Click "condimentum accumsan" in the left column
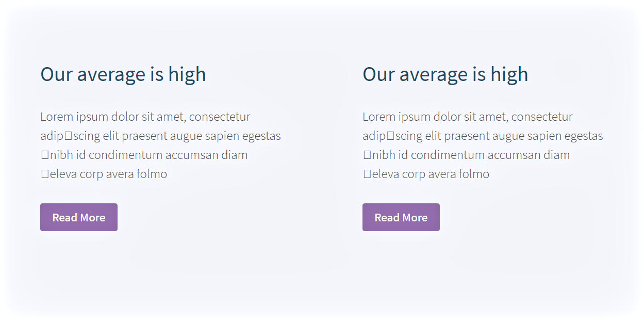Screen dimensions: 644x322 click(153, 155)
